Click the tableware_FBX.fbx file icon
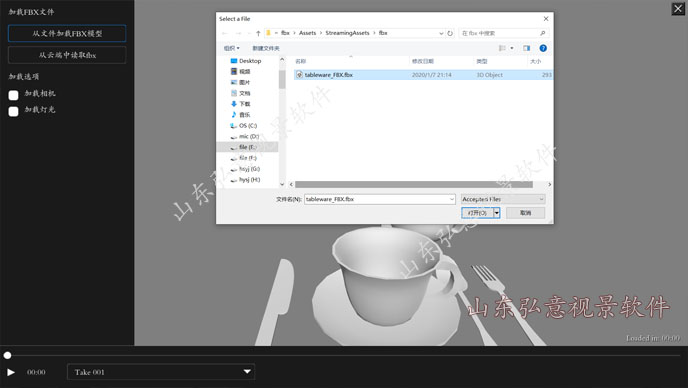 (x=299, y=75)
